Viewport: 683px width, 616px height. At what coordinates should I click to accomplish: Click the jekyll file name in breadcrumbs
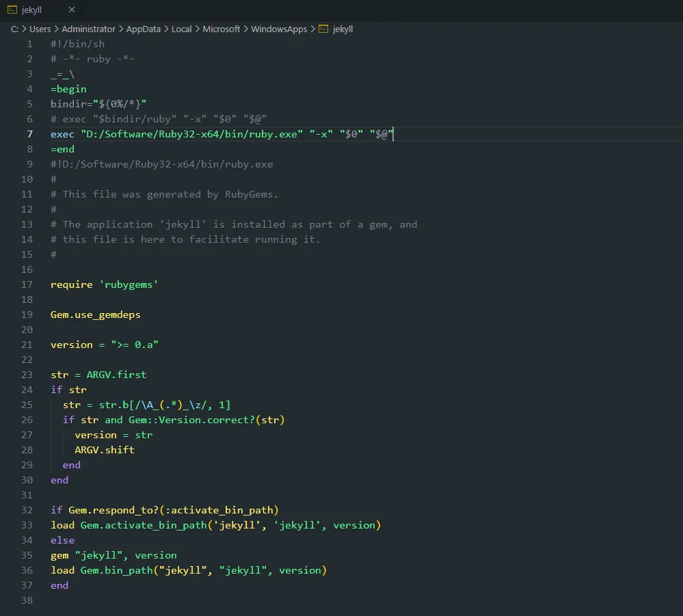point(343,29)
